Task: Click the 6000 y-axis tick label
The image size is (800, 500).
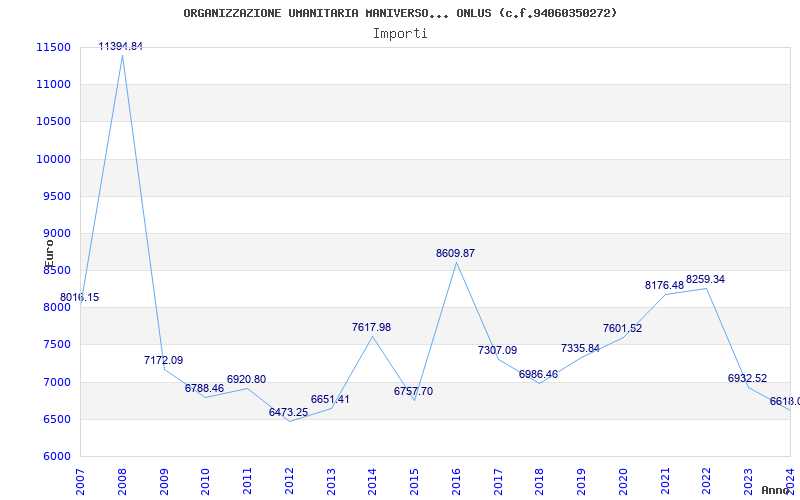Action: pos(56,457)
